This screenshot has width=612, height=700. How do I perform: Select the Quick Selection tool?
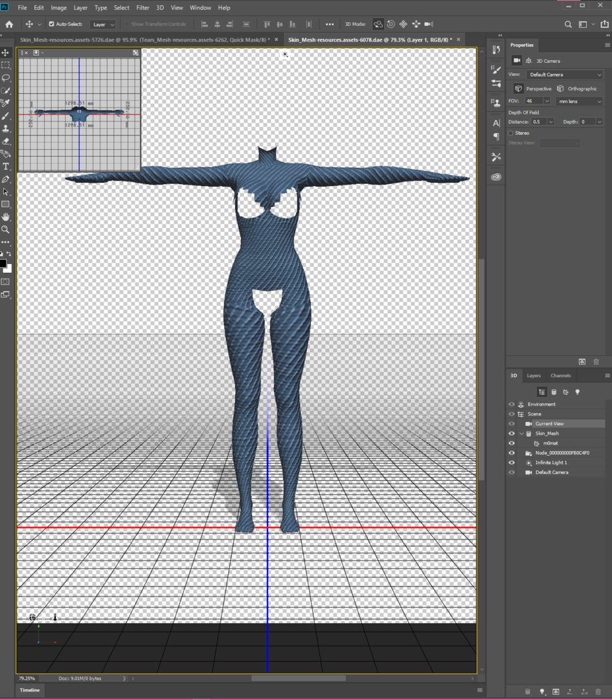[x=5, y=91]
